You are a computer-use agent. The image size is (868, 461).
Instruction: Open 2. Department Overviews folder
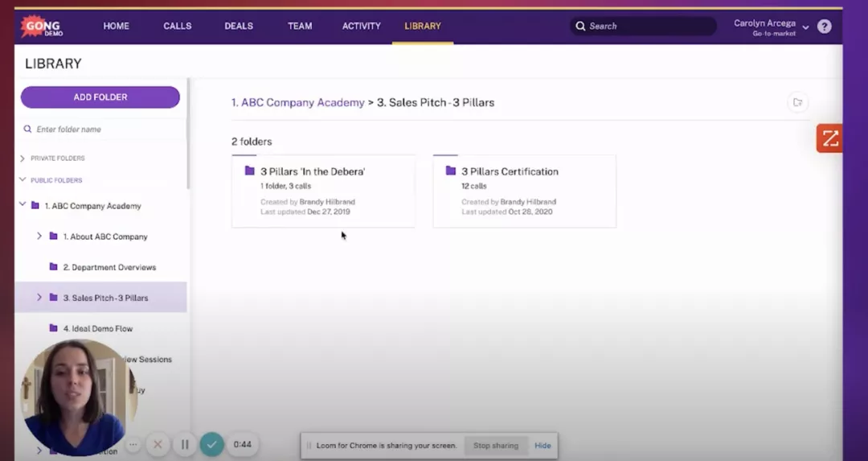109,267
